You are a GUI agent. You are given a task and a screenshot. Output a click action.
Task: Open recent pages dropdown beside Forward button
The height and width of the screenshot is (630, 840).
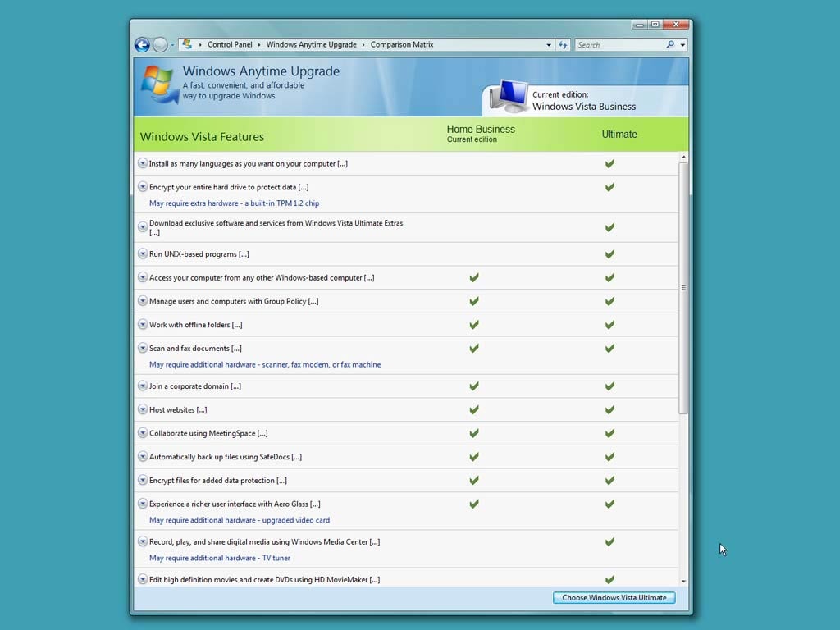pyautogui.click(x=172, y=45)
